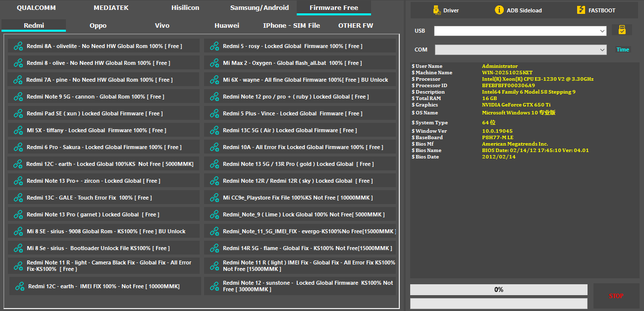Select Mi 8 Se sirius Bootloader Unlock File

point(104,248)
